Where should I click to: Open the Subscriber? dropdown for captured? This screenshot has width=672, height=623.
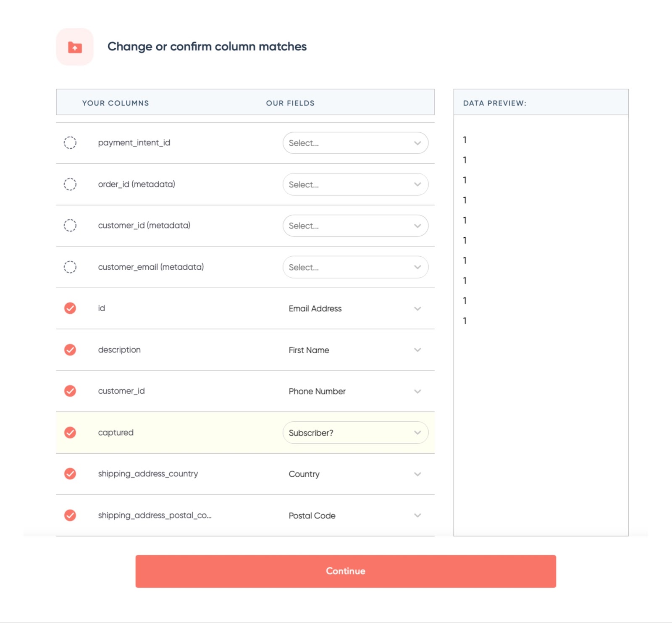click(355, 433)
